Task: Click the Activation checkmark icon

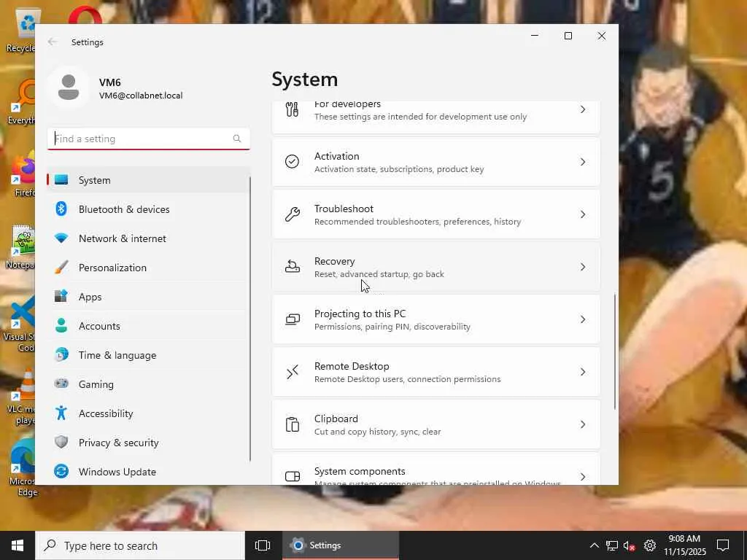Action: point(292,161)
